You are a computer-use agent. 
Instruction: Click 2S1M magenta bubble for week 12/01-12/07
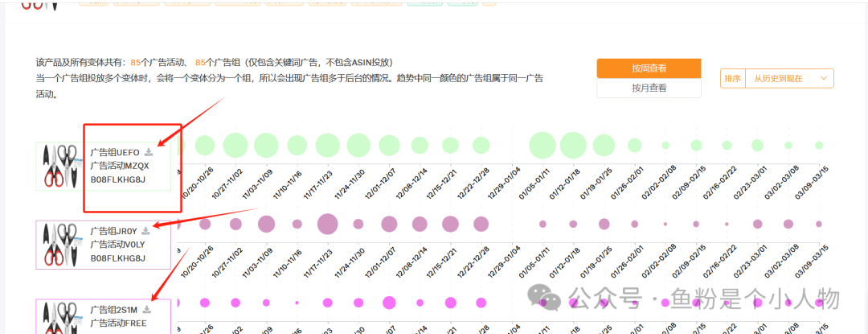coord(389,303)
